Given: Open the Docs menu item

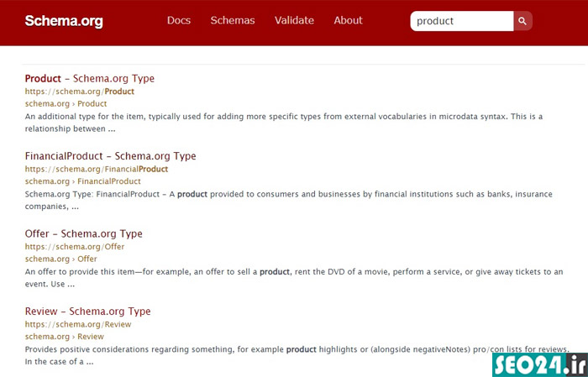Looking at the screenshot, I should tap(179, 20).
